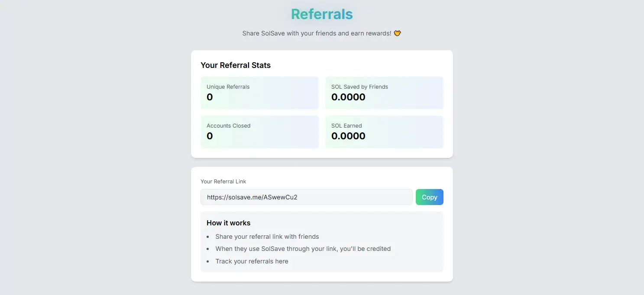Click the SOL Earned amount value
Image resolution: width=644 pixels, height=295 pixels.
[348, 136]
